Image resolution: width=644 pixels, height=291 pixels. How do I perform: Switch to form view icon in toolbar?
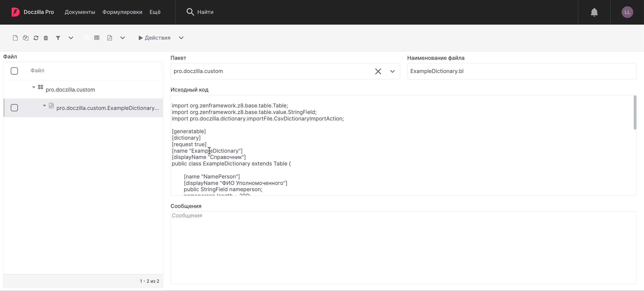coord(87,38)
